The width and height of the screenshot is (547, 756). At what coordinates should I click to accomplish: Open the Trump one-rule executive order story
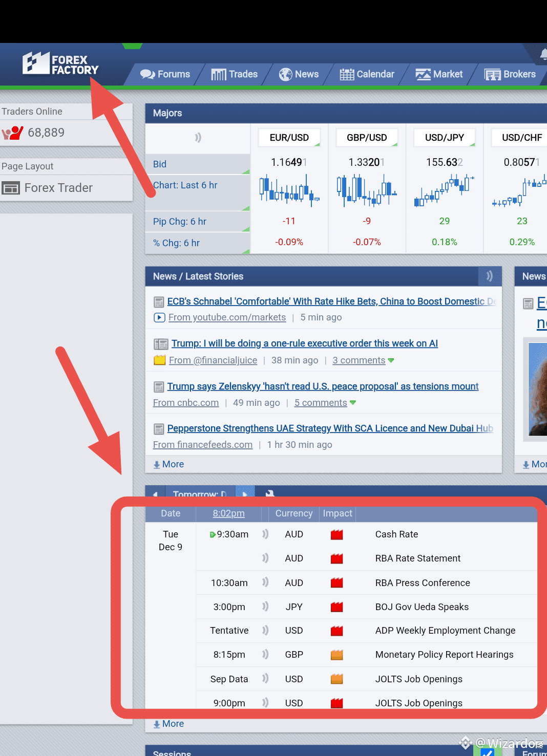(x=305, y=343)
